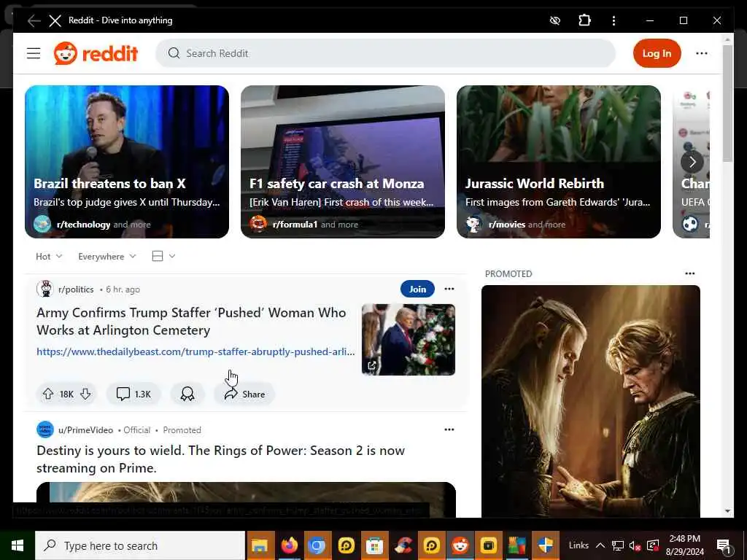
Task: Open the network tray icon
Action: pos(618,545)
